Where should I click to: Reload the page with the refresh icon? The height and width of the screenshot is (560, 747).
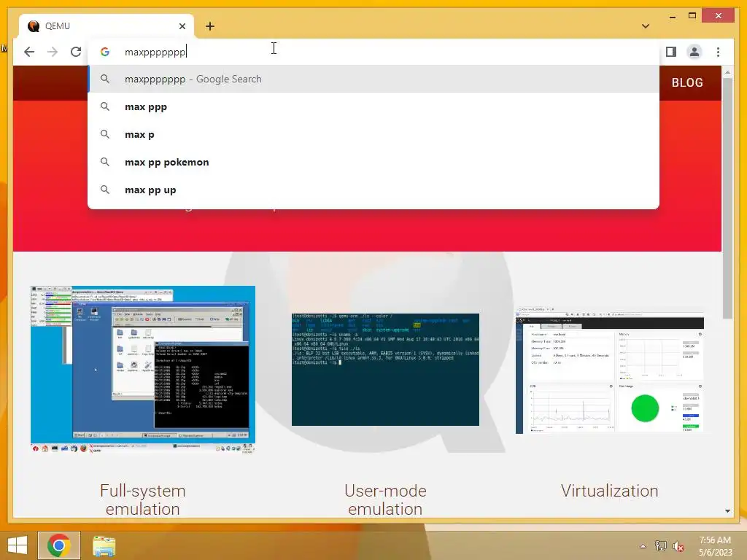click(x=76, y=52)
